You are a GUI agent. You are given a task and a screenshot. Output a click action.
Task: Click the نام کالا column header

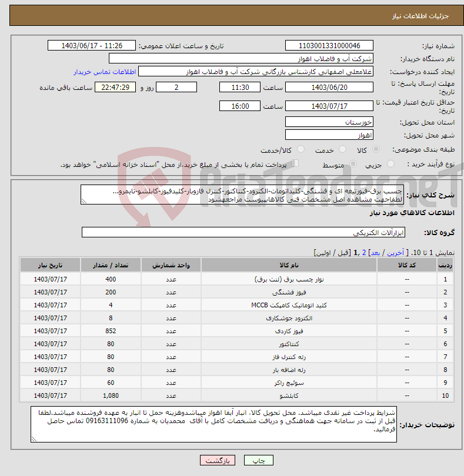click(x=289, y=265)
